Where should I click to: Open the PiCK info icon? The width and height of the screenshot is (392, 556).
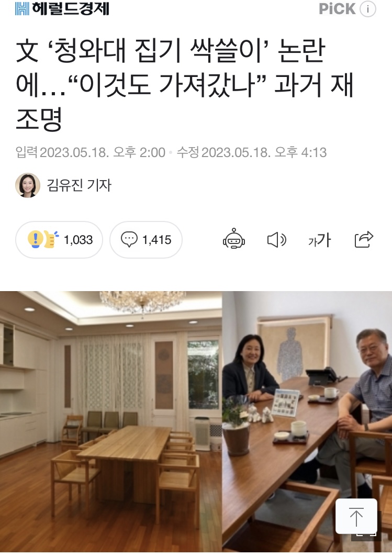(367, 9)
